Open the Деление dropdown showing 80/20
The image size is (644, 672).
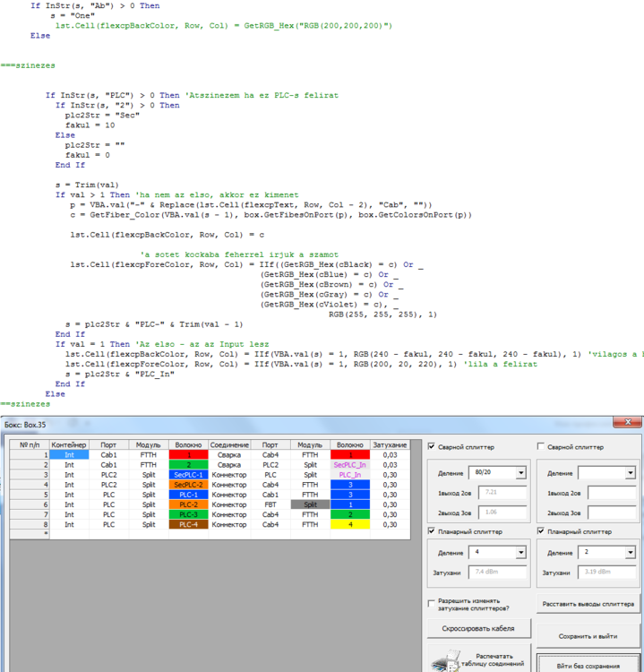point(520,473)
